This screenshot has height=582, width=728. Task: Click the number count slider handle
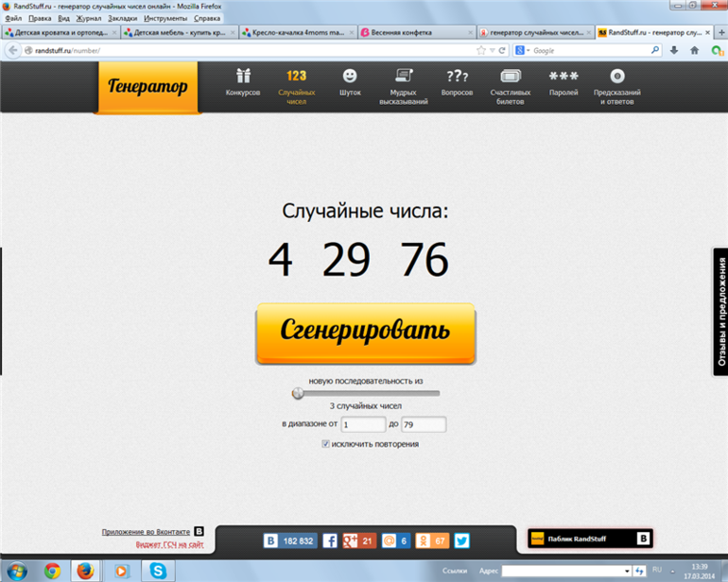(298, 394)
